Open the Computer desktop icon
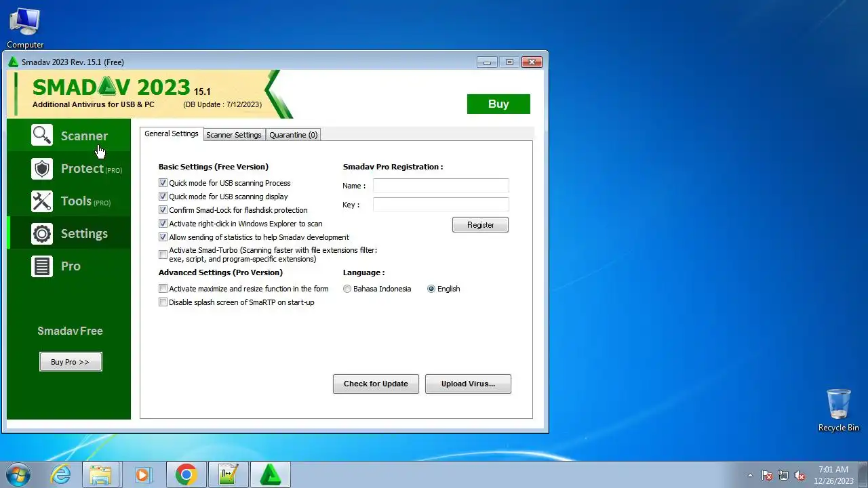This screenshot has width=868, height=488. 25,28
